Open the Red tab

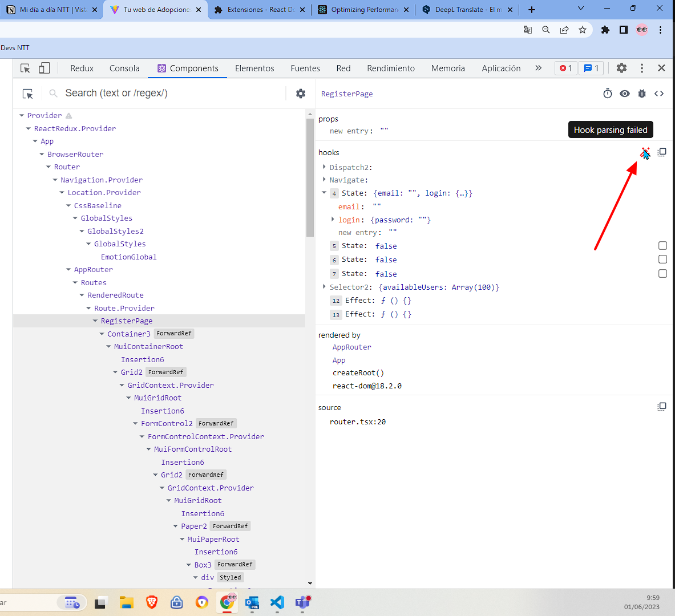pos(343,68)
